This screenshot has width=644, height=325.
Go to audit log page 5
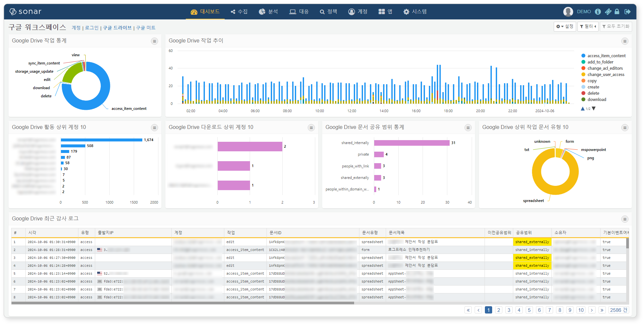point(529,310)
